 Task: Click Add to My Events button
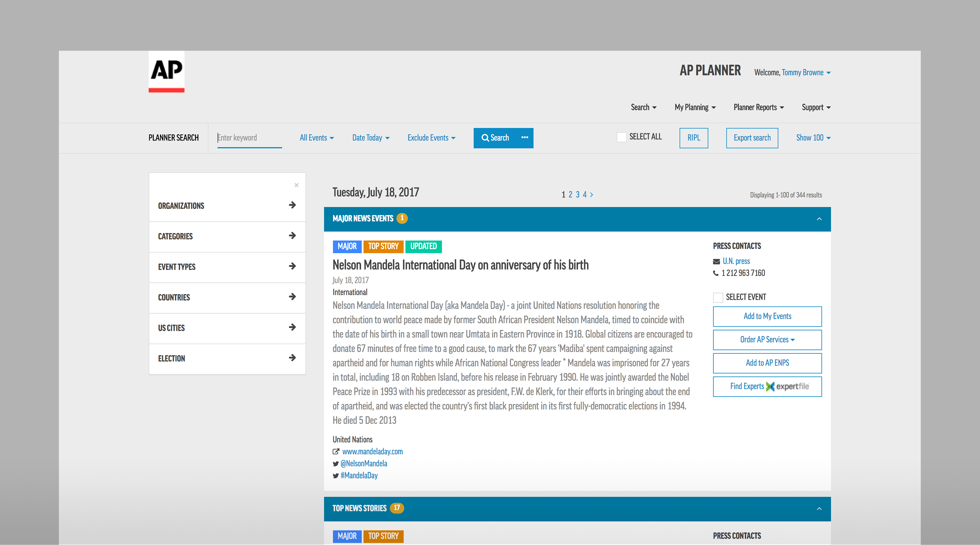(x=767, y=316)
